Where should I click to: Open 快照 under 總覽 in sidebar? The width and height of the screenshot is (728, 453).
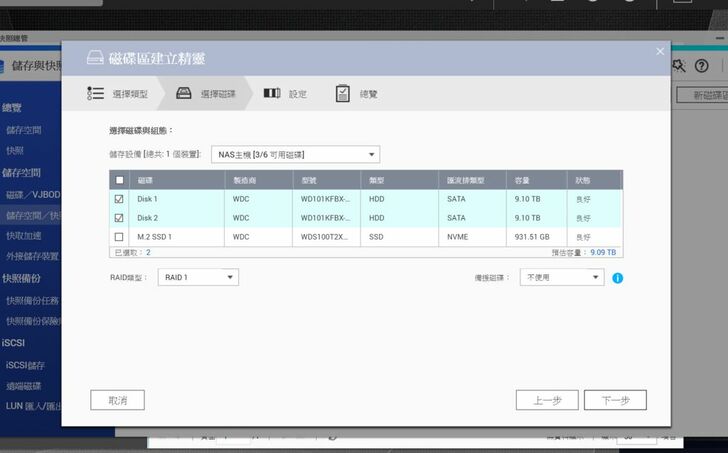[x=14, y=150]
